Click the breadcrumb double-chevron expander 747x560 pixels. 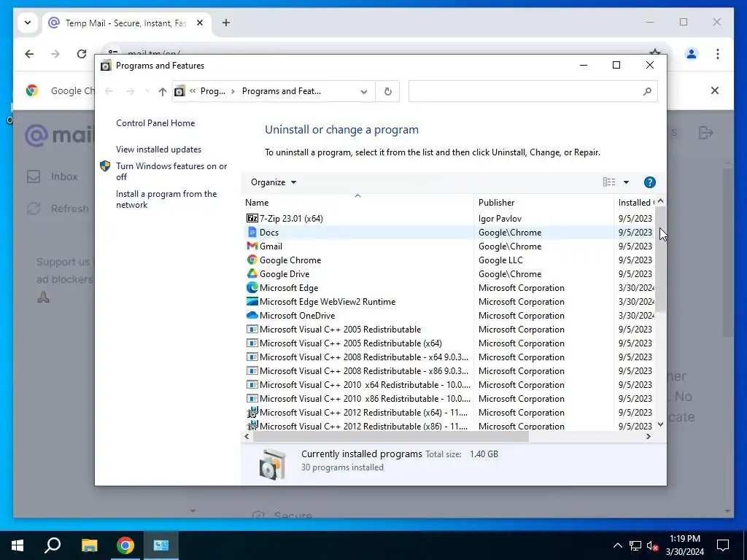193,91
